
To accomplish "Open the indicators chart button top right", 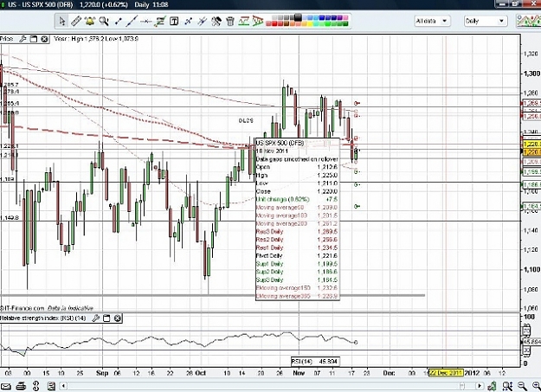I will (x=529, y=21).
